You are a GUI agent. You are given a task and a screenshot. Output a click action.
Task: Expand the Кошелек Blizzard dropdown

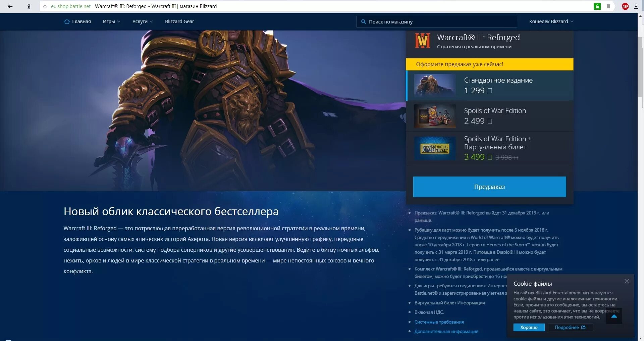click(x=551, y=21)
